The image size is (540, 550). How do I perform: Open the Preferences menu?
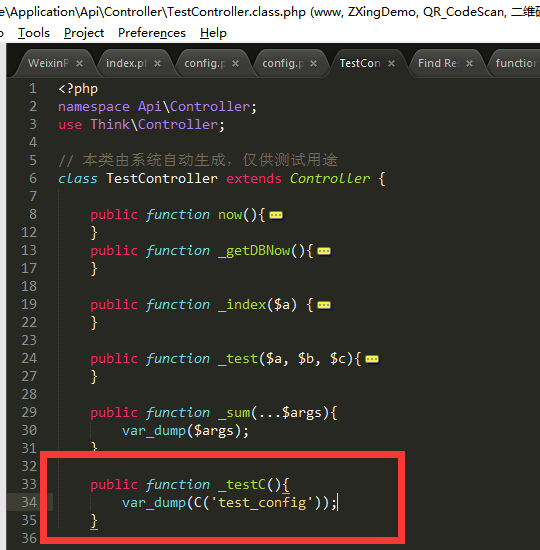pyautogui.click(x=152, y=33)
